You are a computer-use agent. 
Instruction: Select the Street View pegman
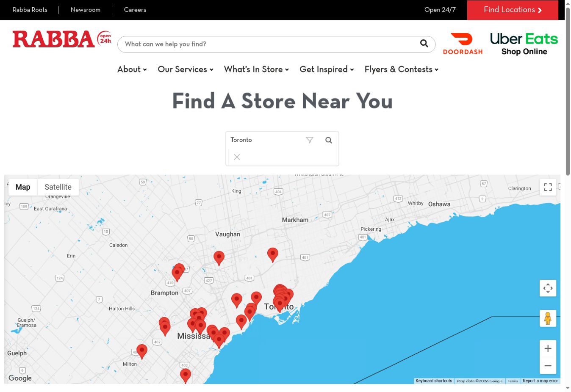(548, 318)
